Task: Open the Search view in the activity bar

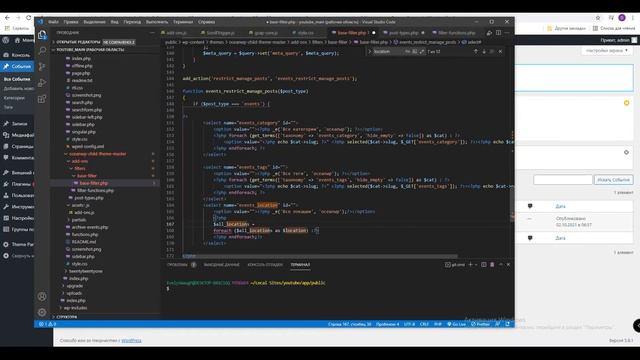Action: [x=42, y=51]
